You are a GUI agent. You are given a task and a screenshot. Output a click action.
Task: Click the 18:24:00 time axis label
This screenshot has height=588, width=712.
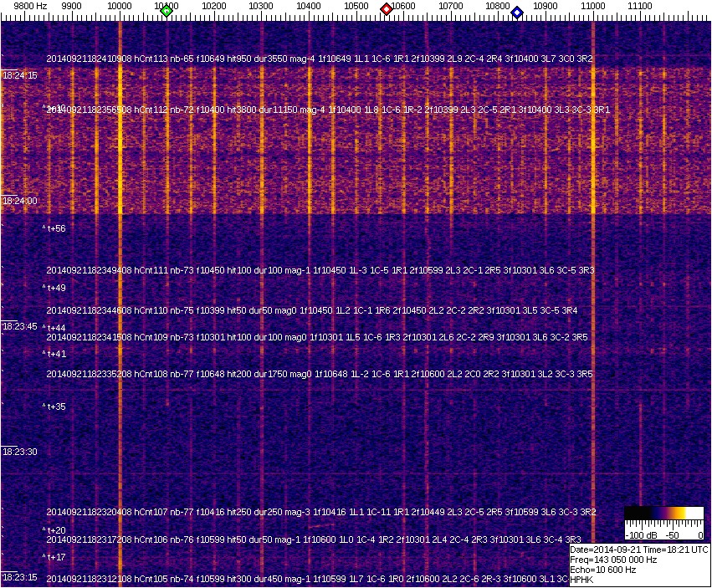point(19,201)
